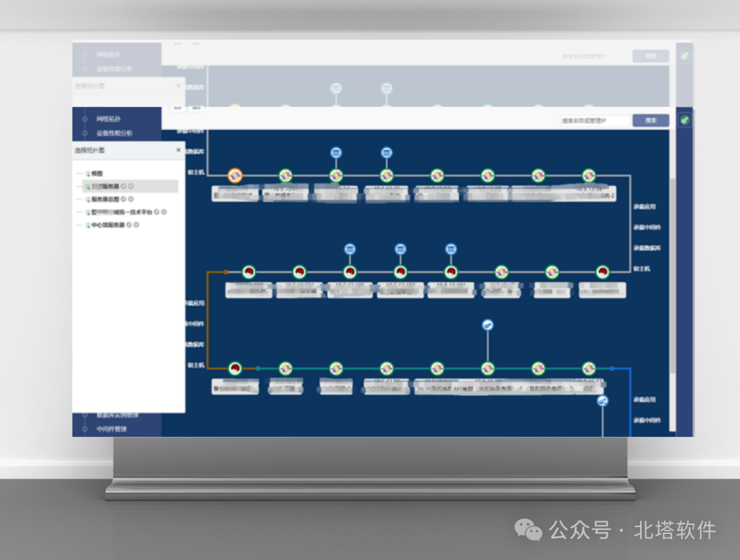Click first database icon above top host row
Screen dimensions: 740x560
336,152
